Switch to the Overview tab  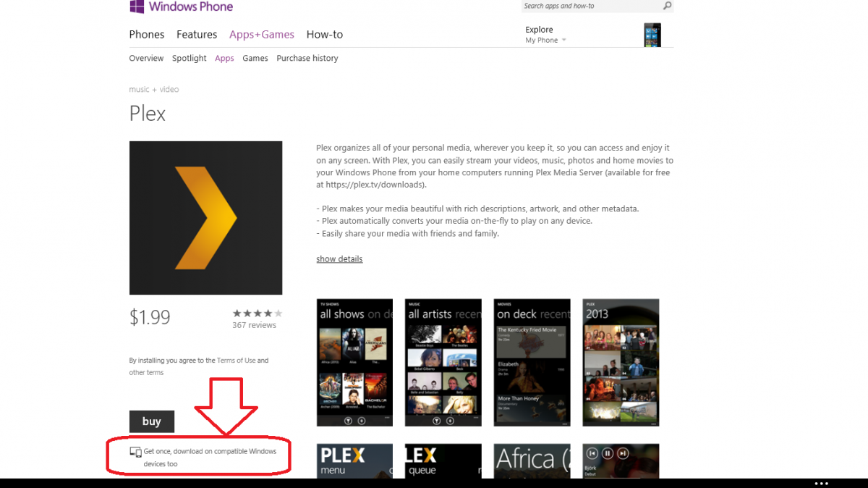click(x=146, y=59)
